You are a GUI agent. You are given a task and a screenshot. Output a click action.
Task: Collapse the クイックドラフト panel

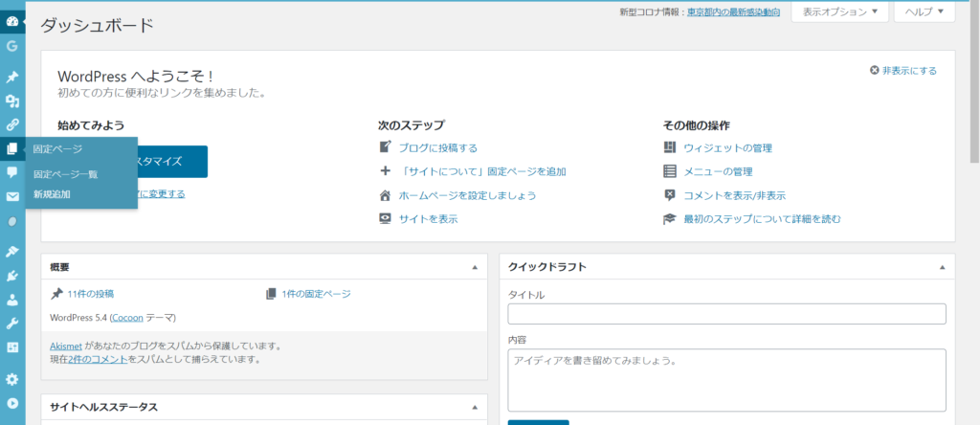point(943,267)
